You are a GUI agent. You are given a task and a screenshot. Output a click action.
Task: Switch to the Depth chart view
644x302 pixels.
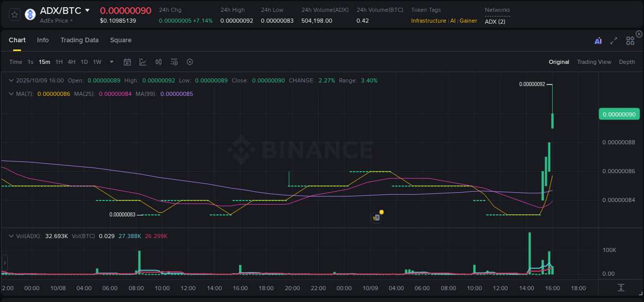pos(626,62)
